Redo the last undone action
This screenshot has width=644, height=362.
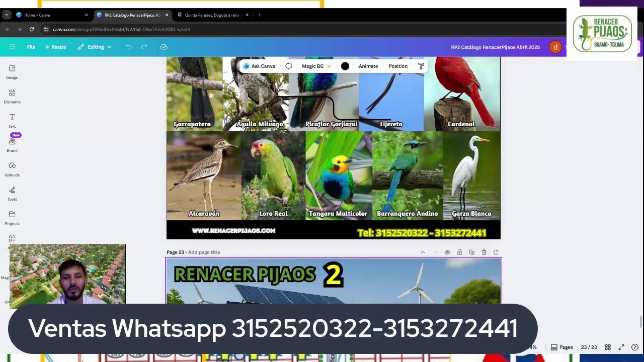(144, 47)
